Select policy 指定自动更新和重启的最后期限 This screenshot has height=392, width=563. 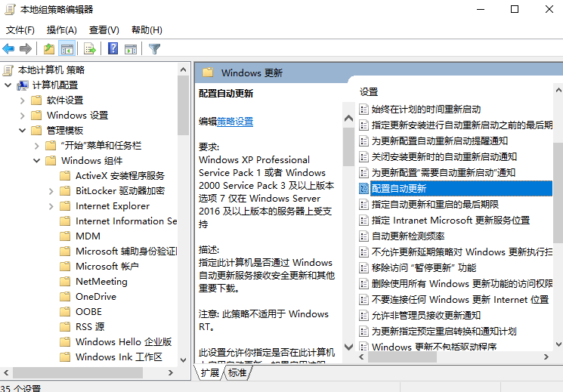(435, 205)
